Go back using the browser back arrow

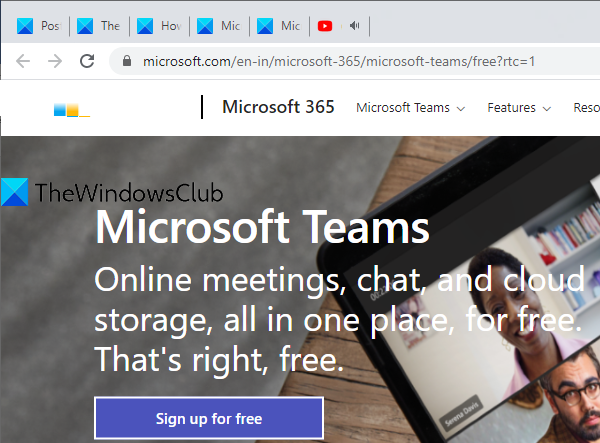click(x=23, y=61)
